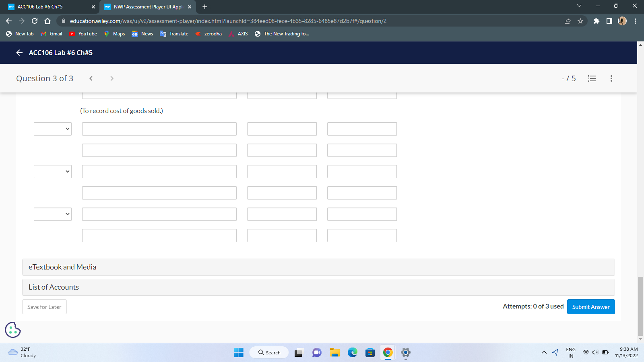Click the back arrow beside ACC106 Lab #6 Ch#5
644x362 pixels.
point(19,53)
